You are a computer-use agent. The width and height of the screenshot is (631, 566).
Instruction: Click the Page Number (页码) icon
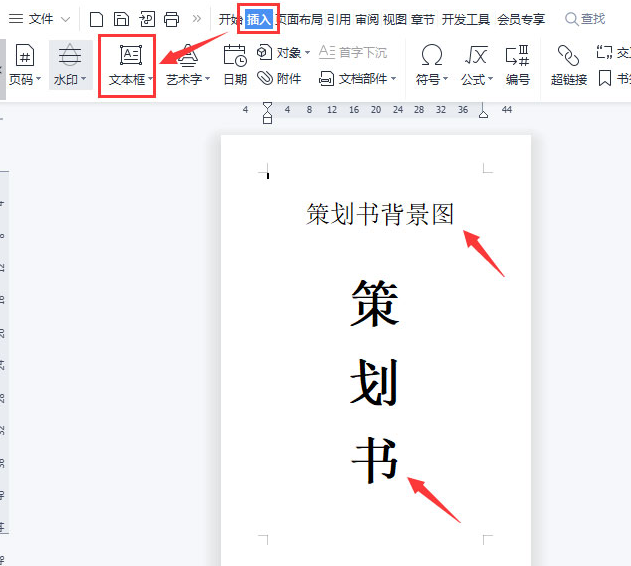[x=24, y=56]
